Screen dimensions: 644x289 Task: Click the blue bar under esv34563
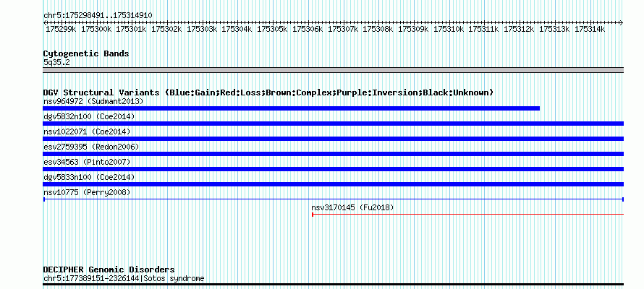coord(334,169)
